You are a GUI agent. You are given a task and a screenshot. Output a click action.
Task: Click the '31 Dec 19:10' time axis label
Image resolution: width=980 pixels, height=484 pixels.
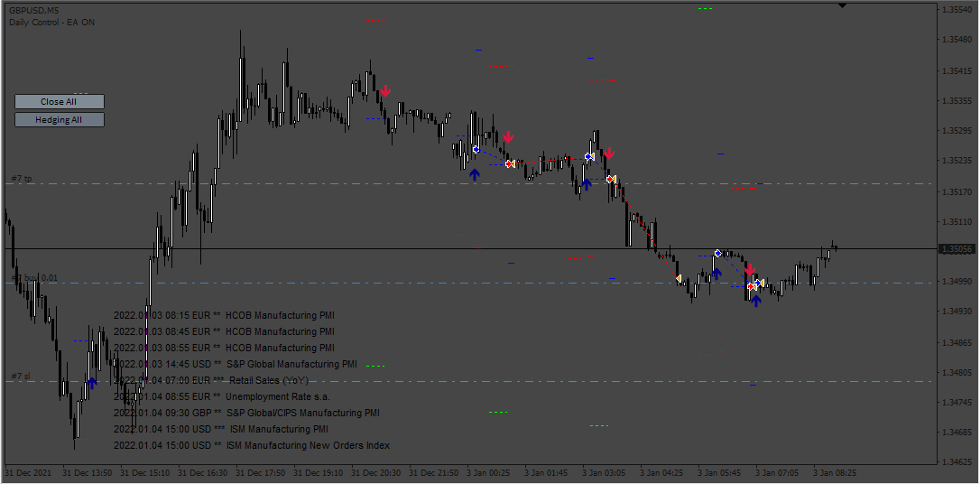click(319, 473)
